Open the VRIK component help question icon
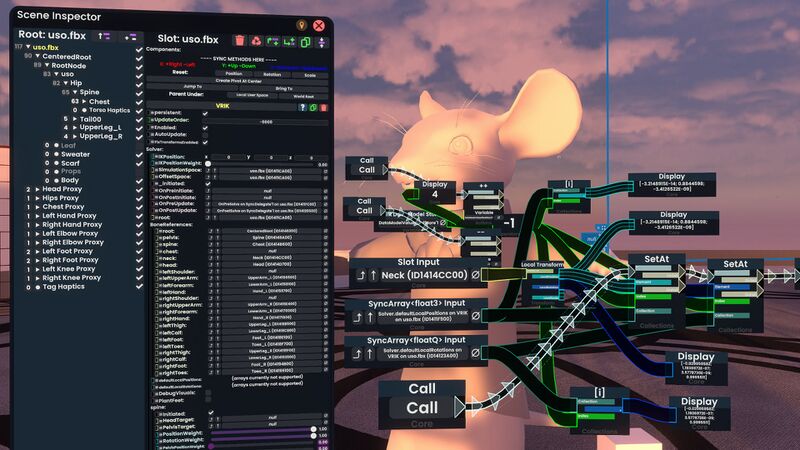This screenshot has width=800, height=450. [303, 107]
